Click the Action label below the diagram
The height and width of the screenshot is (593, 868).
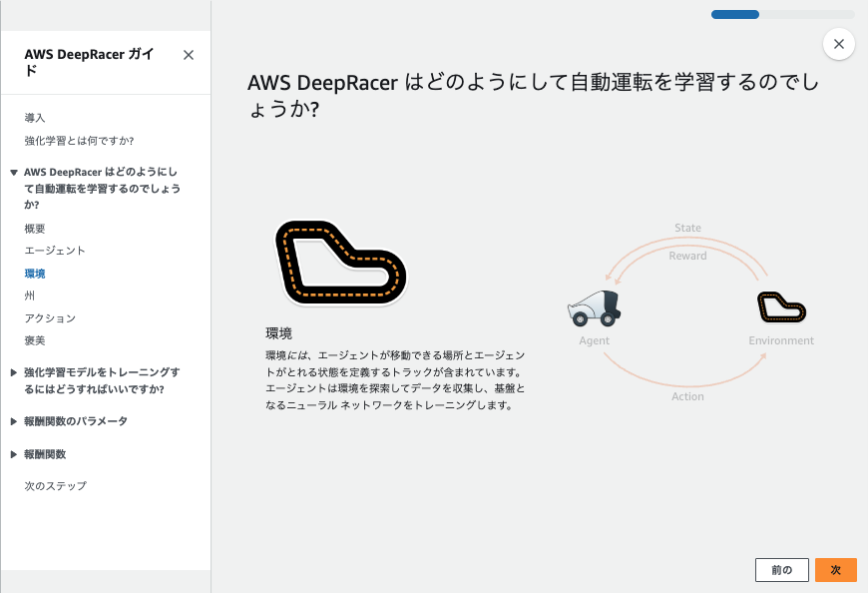coord(687,396)
